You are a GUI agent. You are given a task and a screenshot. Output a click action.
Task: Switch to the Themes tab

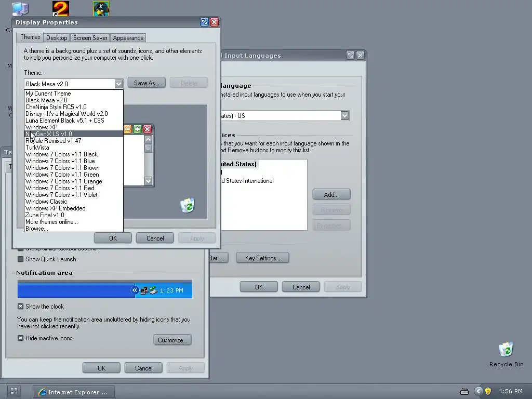click(x=30, y=37)
